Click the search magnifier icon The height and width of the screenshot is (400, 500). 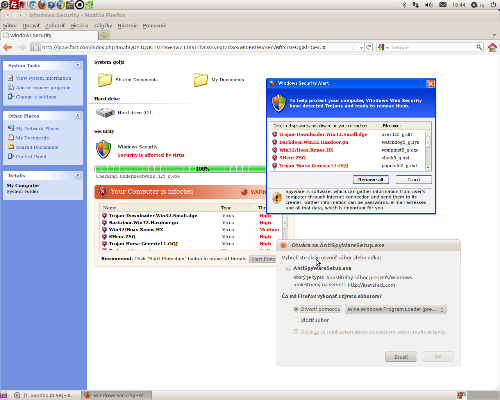pyautogui.click(x=479, y=47)
